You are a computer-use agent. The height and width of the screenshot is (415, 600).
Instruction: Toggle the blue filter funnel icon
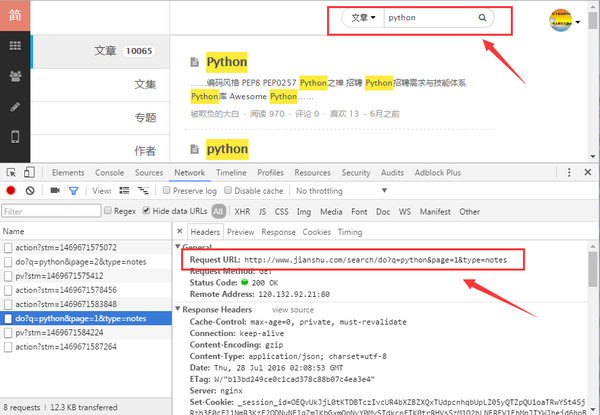[x=73, y=190]
